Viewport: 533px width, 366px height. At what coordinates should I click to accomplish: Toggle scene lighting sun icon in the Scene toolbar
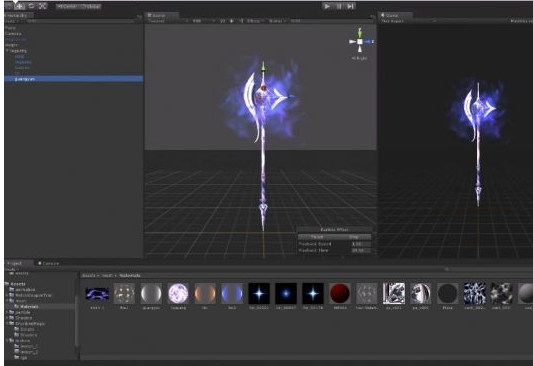pos(232,21)
